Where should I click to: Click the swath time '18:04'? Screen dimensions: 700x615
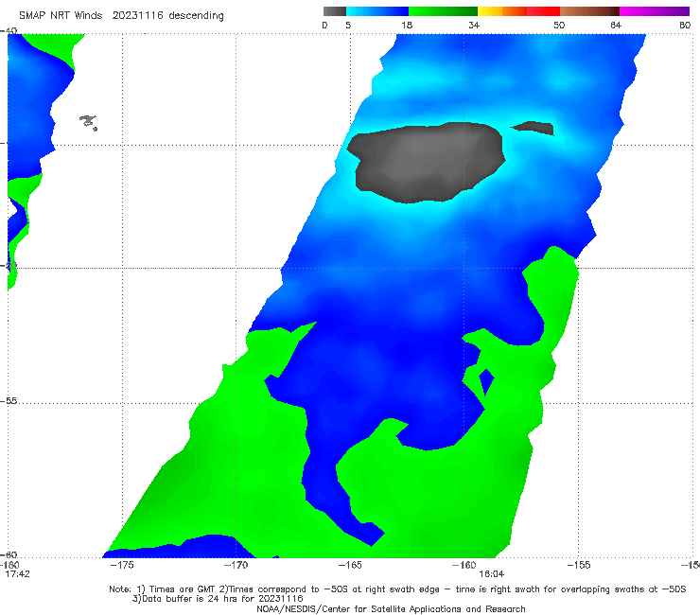point(492,574)
